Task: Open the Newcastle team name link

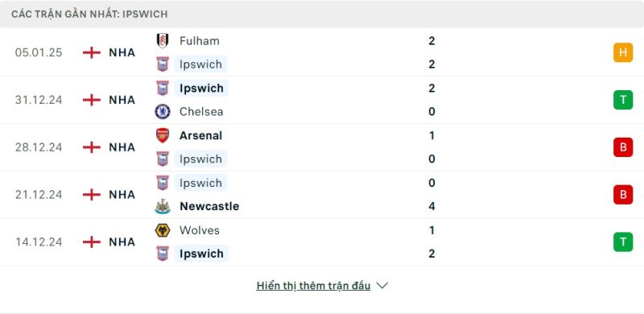Action: (209, 206)
